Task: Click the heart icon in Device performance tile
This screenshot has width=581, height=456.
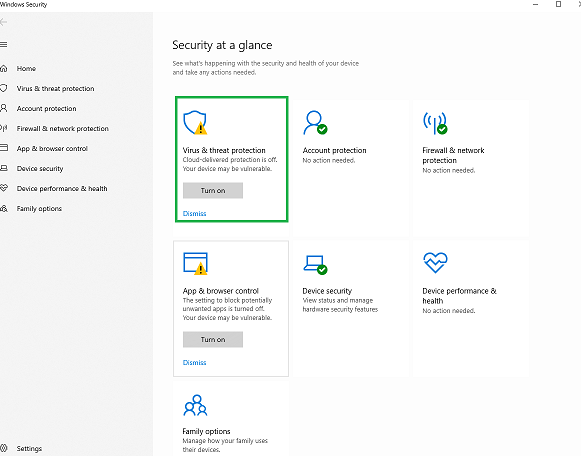Action: [435, 262]
